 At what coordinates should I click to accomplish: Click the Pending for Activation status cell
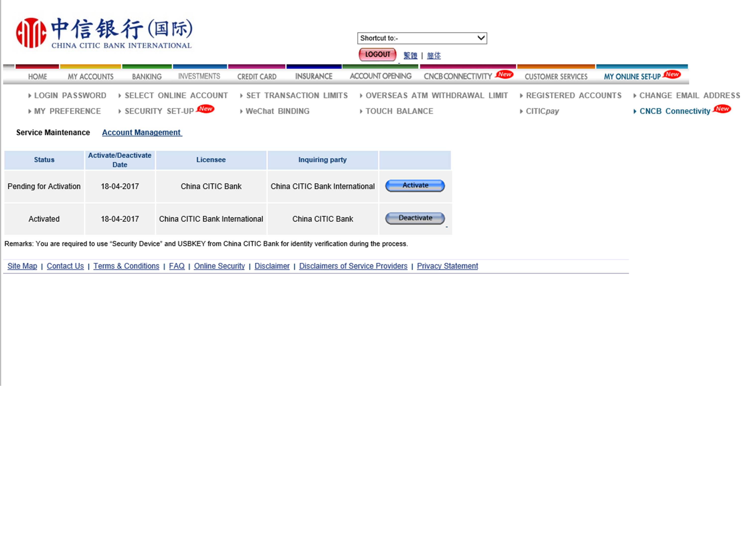(x=44, y=186)
